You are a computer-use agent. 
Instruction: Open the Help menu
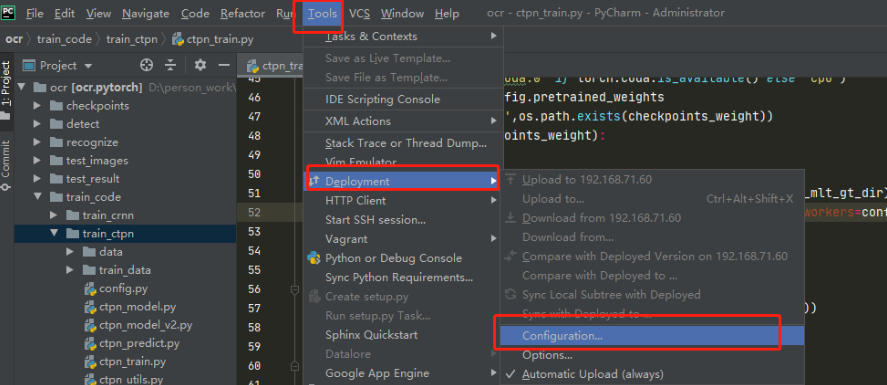tap(447, 14)
